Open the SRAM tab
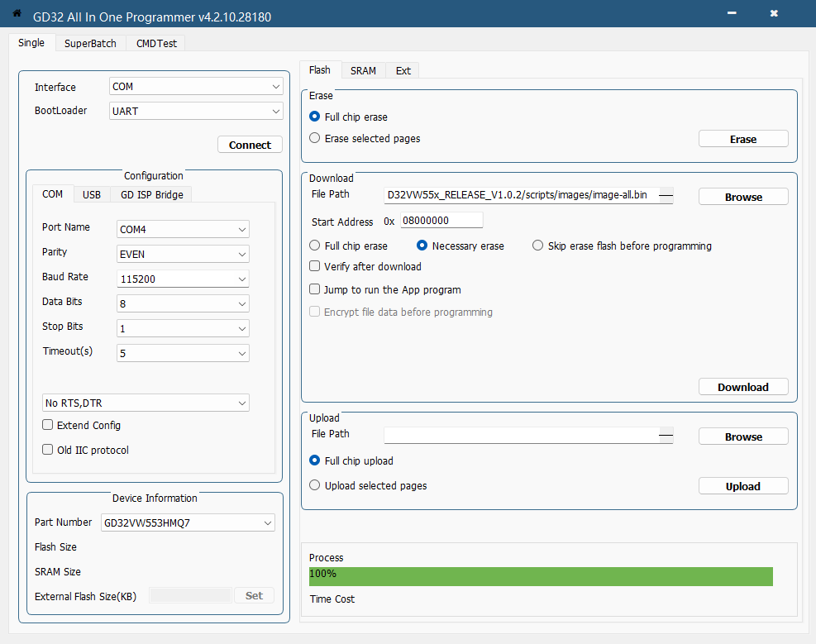 click(x=363, y=70)
